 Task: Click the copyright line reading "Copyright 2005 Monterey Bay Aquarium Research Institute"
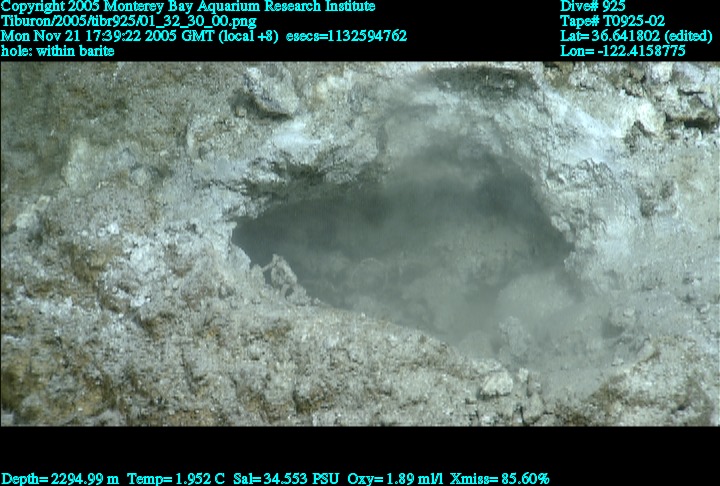click(188, 6)
